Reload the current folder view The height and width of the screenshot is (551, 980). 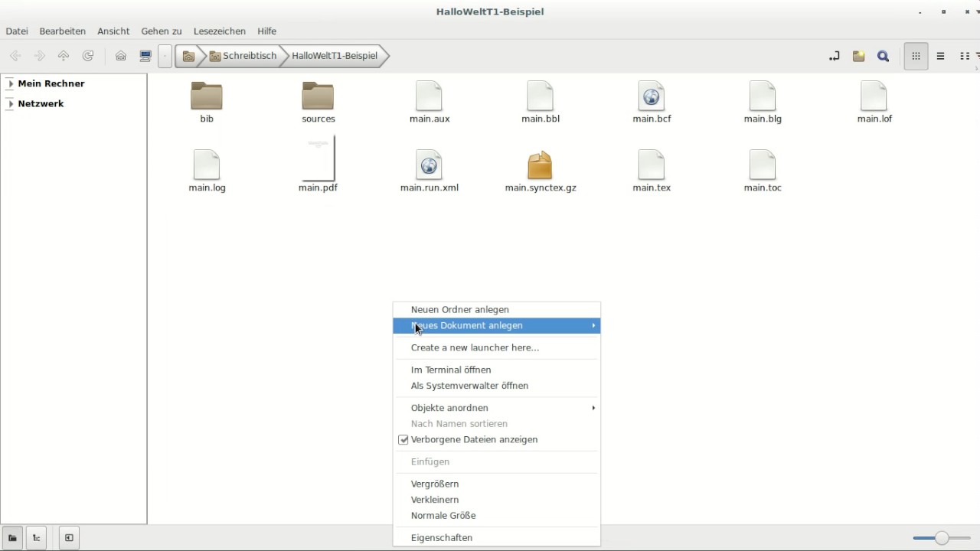[x=88, y=56]
